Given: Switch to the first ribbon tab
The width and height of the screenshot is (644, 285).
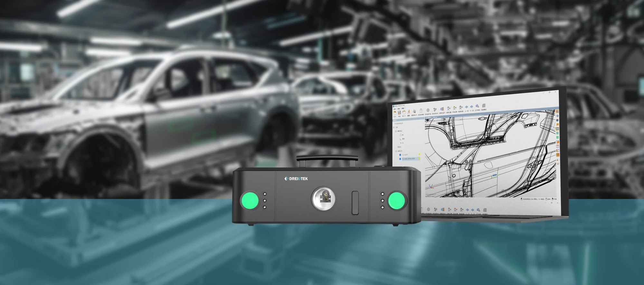Looking at the screenshot, I should 394,109.
